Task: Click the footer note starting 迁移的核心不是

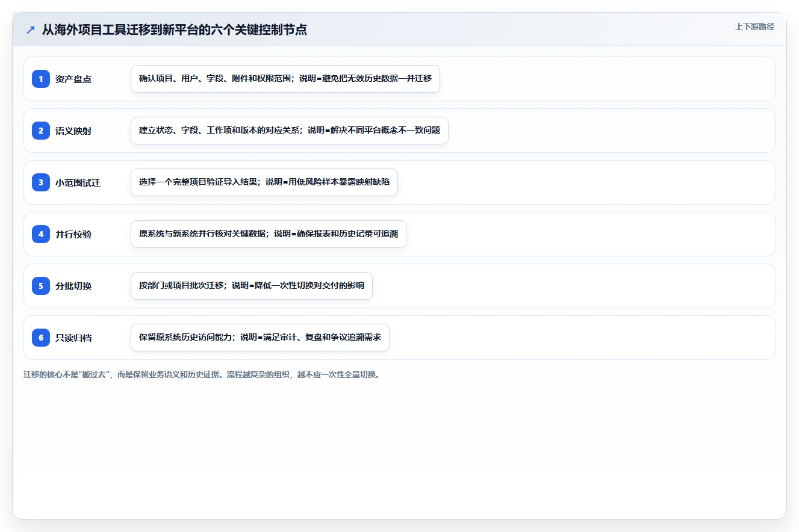Action: click(x=204, y=374)
